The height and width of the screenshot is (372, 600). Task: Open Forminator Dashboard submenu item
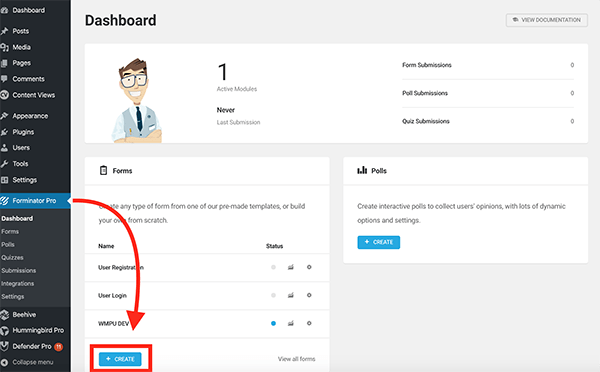coord(17,219)
